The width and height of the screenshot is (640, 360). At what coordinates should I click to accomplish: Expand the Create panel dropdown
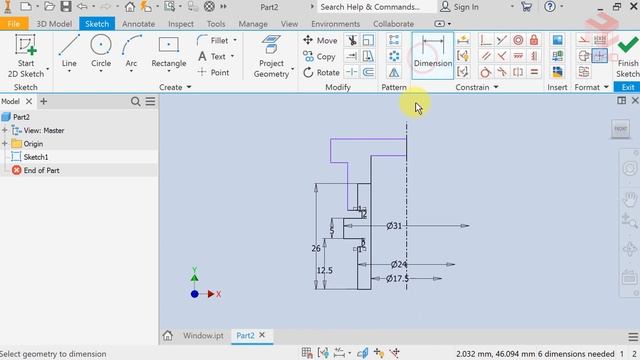(x=189, y=87)
